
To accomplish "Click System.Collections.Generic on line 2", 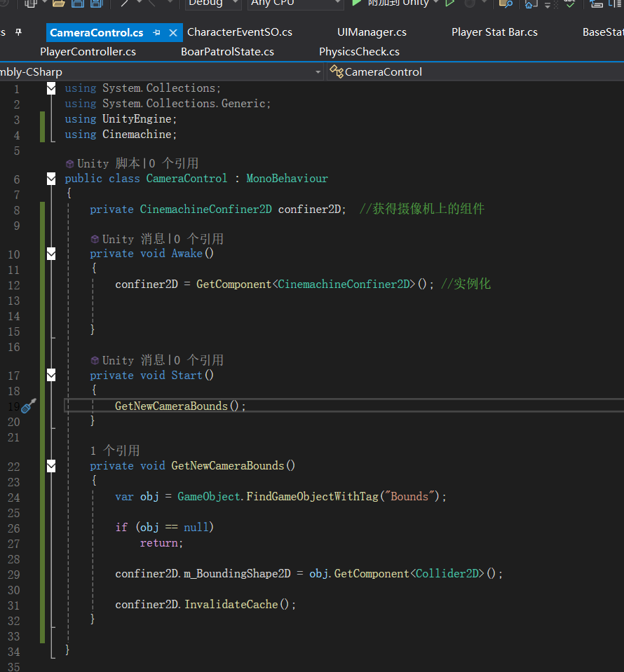I will point(184,103).
